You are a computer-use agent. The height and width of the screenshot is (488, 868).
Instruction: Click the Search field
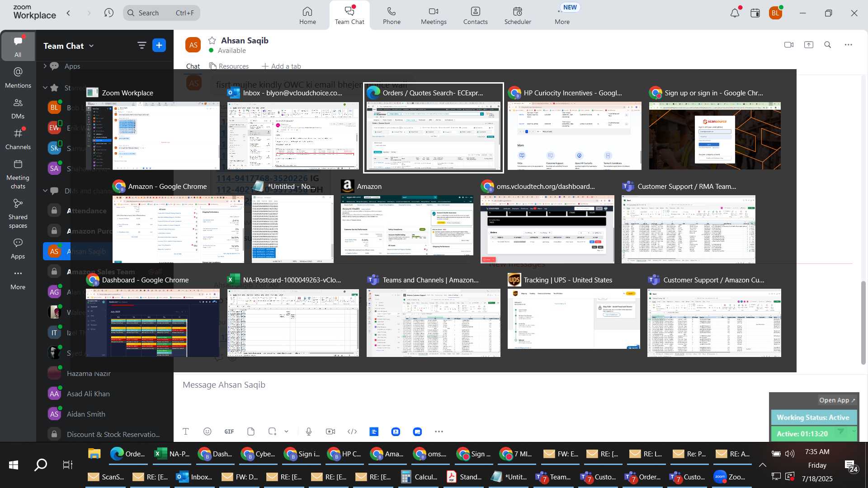(161, 13)
